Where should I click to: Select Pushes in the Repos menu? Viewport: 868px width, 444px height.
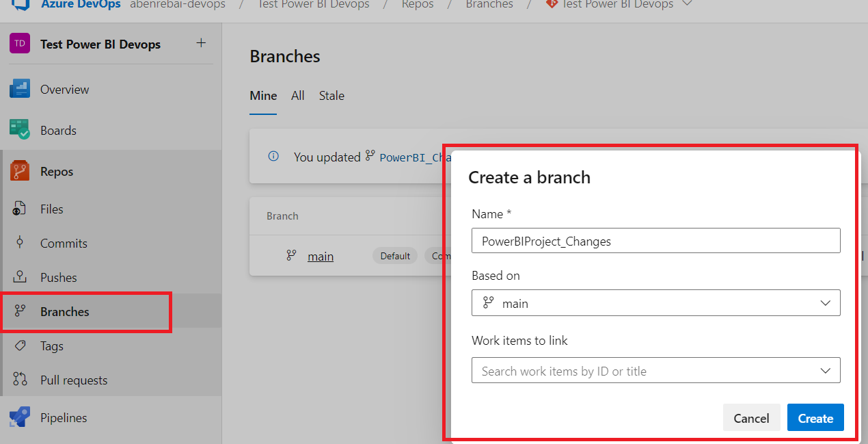pos(58,278)
